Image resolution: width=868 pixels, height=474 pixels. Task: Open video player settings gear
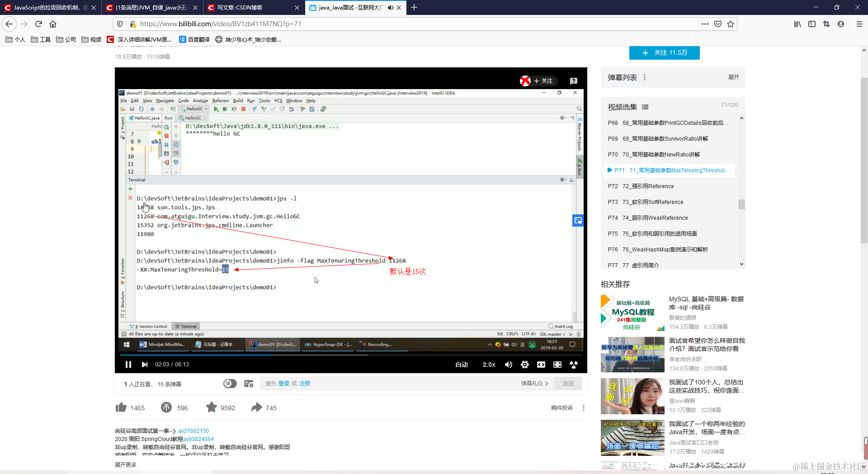pyautogui.click(x=525, y=365)
